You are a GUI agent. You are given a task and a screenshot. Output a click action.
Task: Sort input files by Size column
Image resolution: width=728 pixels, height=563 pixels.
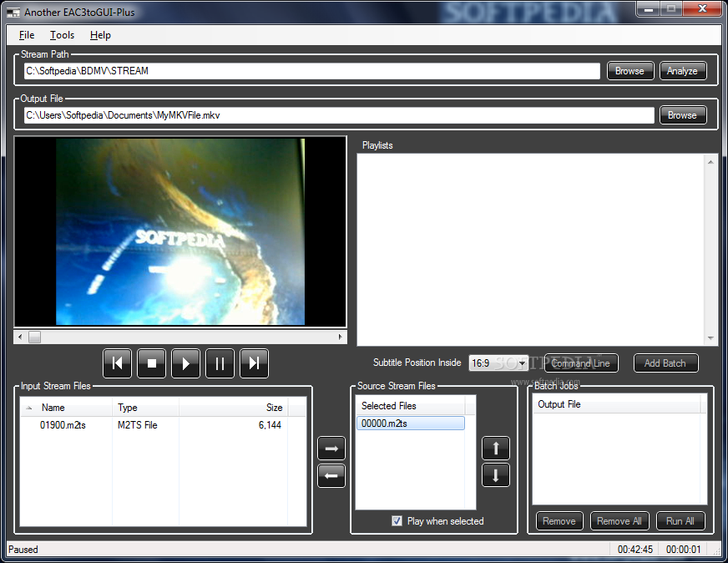point(233,408)
